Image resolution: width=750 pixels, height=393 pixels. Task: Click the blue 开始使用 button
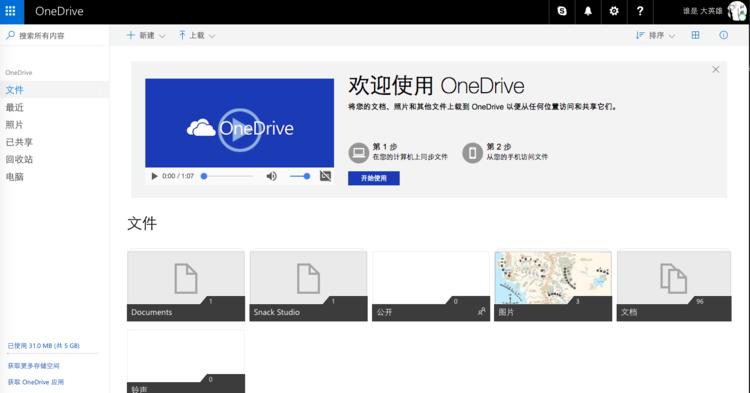(374, 178)
